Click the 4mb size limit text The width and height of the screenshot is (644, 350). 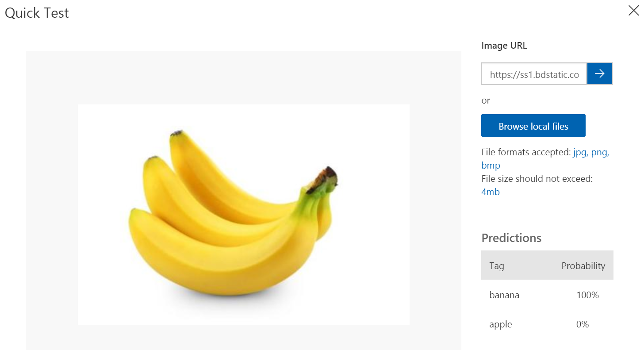pos(491,192)
